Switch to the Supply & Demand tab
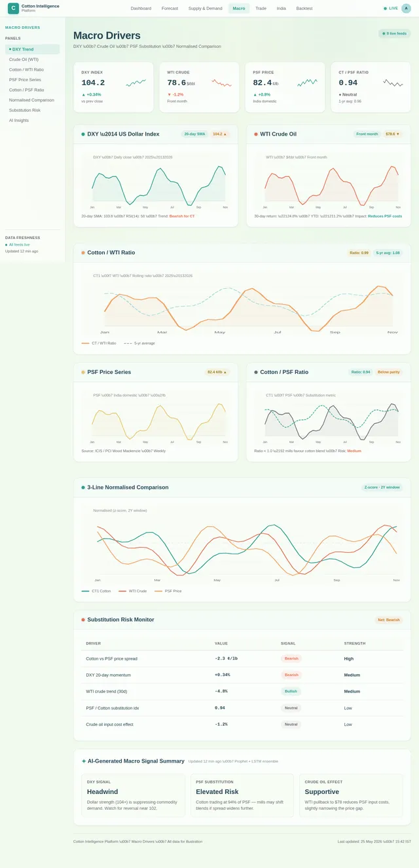 tap(205, 9)
